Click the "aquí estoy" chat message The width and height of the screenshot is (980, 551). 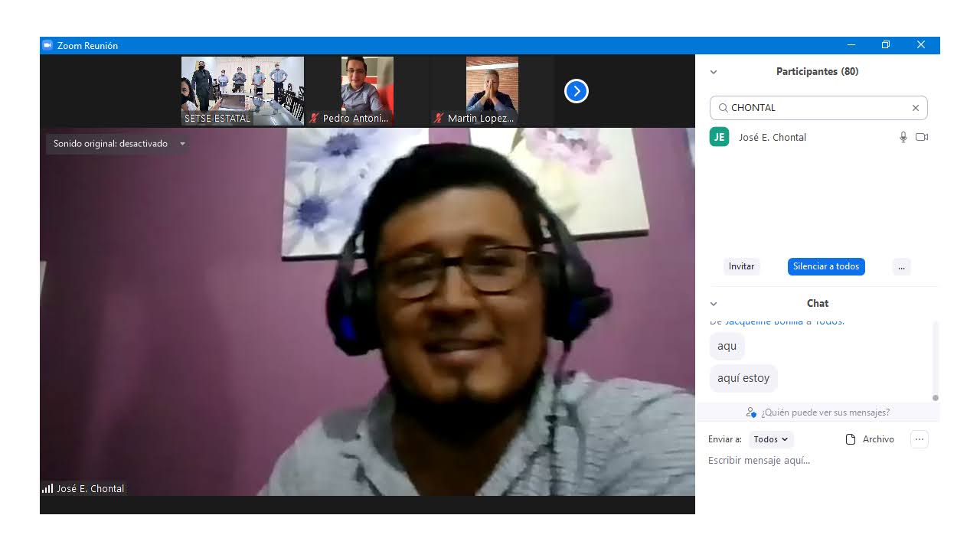(743, 378)
